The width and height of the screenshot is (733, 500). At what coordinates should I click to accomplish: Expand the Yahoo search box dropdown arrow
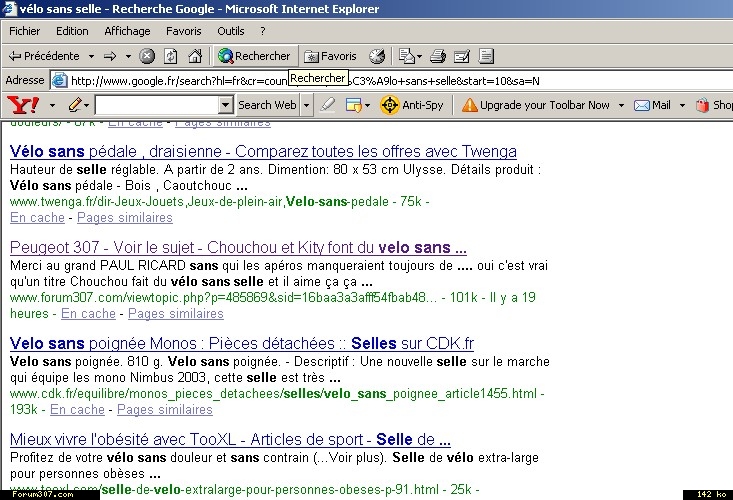click(x=226, y=105)
